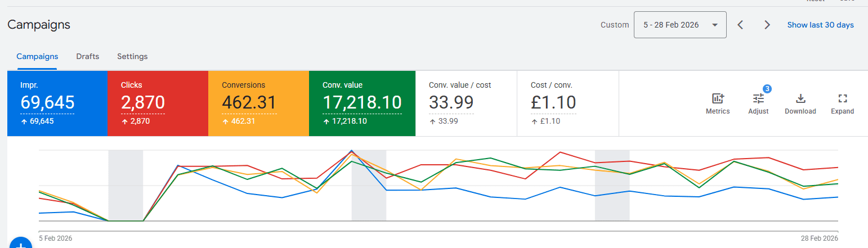Expand the chart to full screen
Viewport: 868px width, 248px height.
tap(842, 99)
